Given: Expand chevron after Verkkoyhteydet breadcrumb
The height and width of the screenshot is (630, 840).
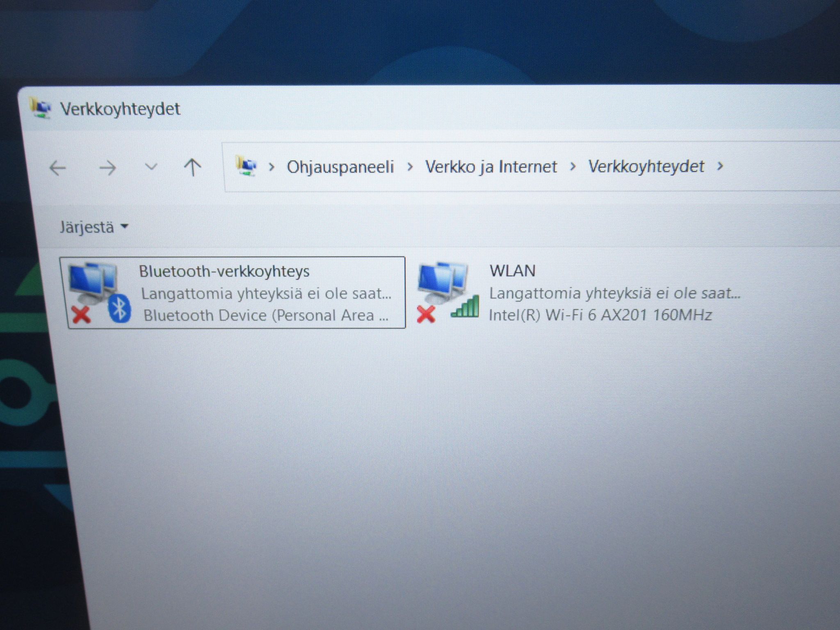Looking at the screenshot, I should click(x=720, y=166).
